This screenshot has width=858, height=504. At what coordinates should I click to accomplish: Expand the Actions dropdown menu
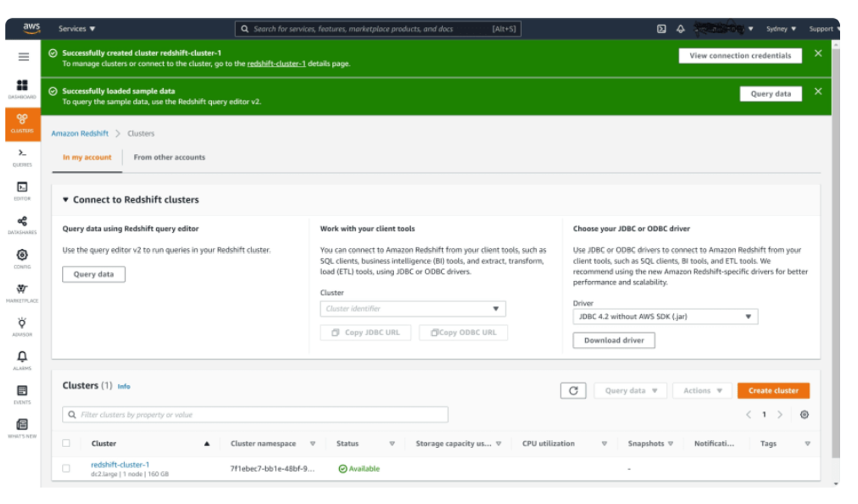pos(702,390)
